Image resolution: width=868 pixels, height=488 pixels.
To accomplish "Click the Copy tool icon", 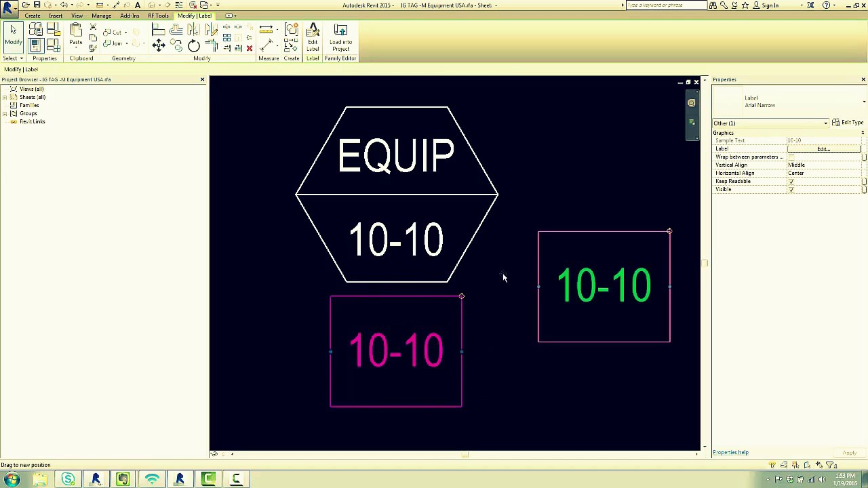I will point(176,45).
